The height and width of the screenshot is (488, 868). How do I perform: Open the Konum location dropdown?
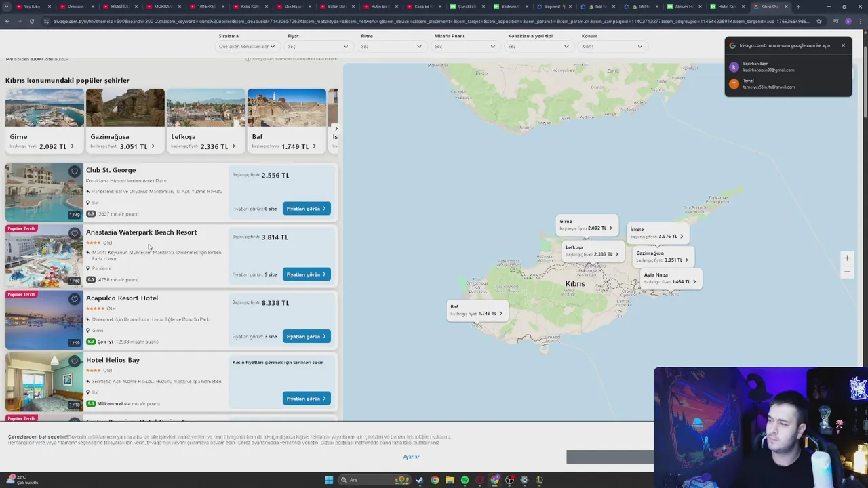pos(612,47)
